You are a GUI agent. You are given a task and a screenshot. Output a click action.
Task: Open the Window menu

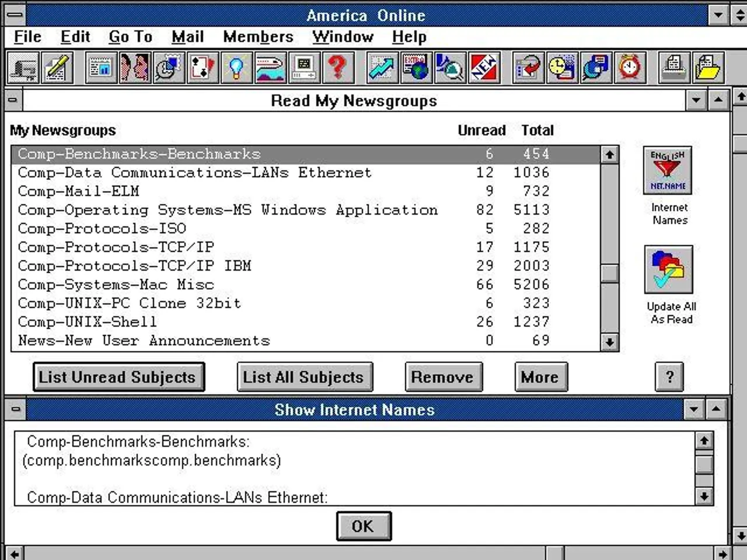pos(343,37)
